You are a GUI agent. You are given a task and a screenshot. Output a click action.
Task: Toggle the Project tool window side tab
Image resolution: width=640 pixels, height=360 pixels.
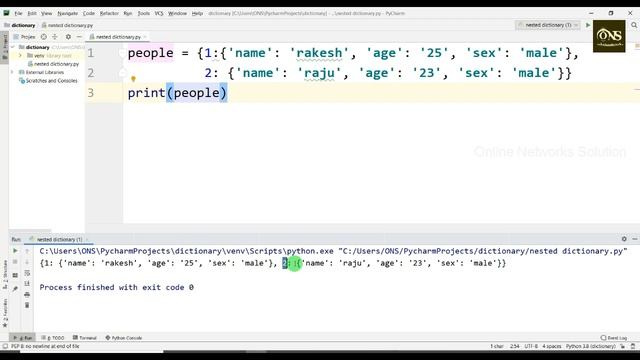(x=4, y=47)
